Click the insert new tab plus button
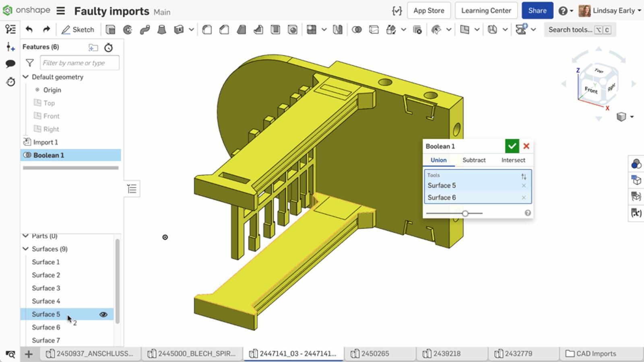Screen dimensions: 644x362 point(29,354)
